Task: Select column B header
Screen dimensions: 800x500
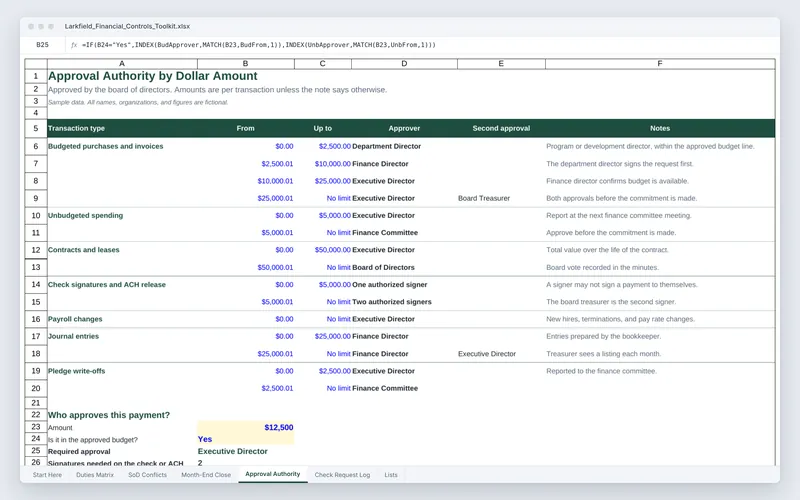Action: coord(245,64)
